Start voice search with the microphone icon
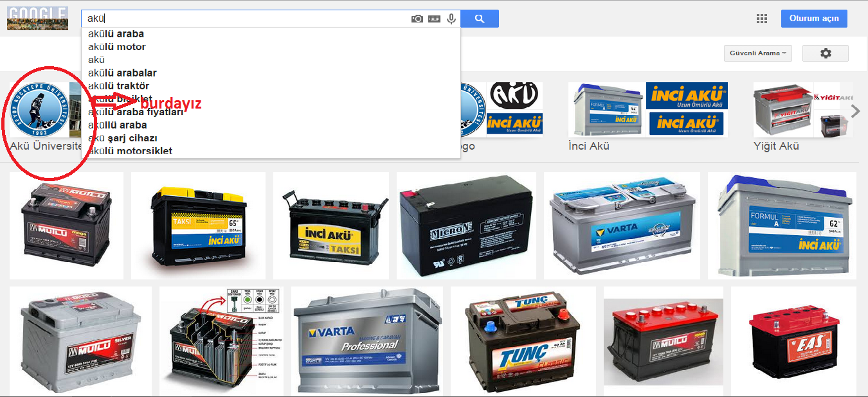 (x=451, y=19)
